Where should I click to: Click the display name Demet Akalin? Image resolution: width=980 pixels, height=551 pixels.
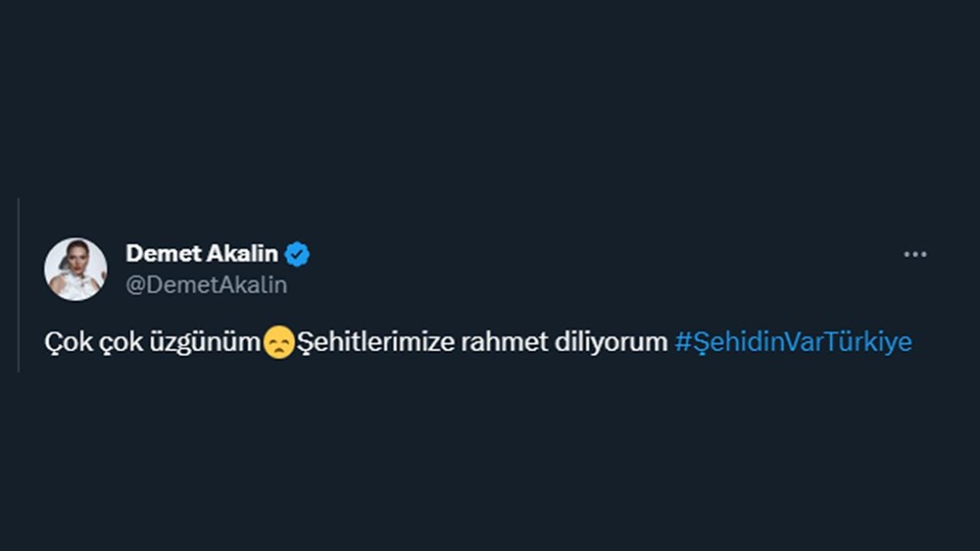(x=202, y=254)
